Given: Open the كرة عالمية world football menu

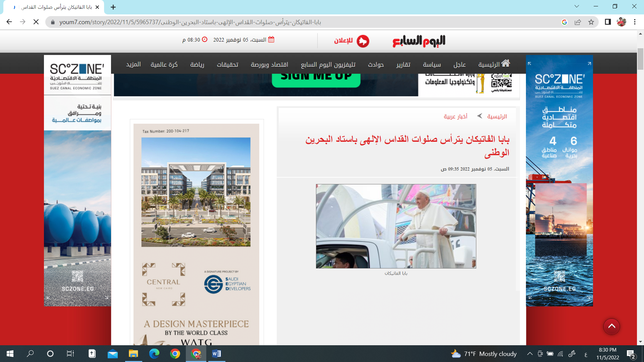Looking at the screenshot, I should coord(164,64).
